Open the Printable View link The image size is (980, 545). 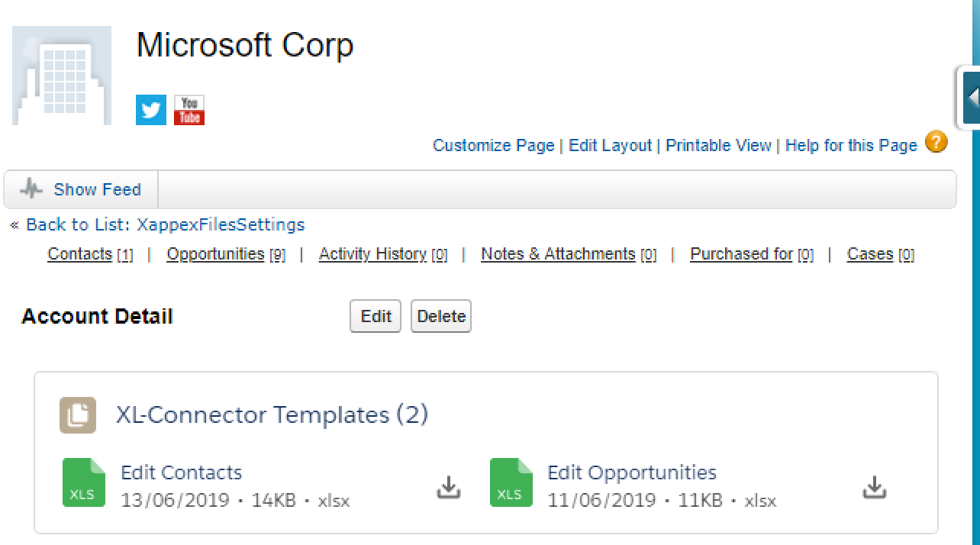719,146
